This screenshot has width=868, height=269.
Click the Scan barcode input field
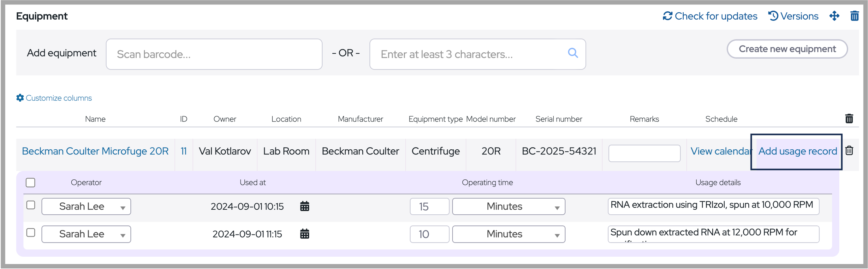pyautogui.click(x=214, y=54)
